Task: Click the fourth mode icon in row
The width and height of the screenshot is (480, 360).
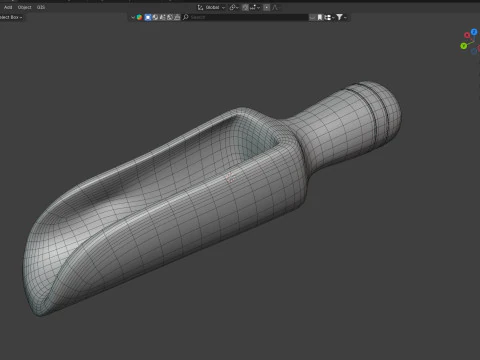Action: click(170, 17)
